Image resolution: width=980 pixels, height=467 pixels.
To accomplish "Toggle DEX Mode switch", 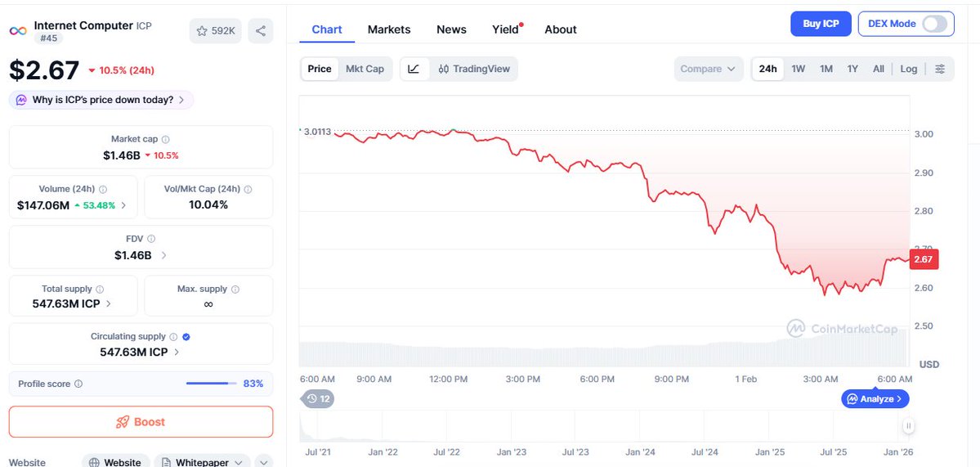I will coord(935,24).
